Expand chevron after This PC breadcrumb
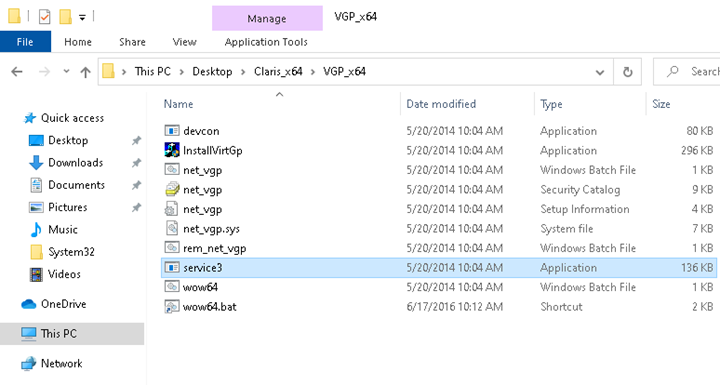720x385 pixels. click(182, 72)
